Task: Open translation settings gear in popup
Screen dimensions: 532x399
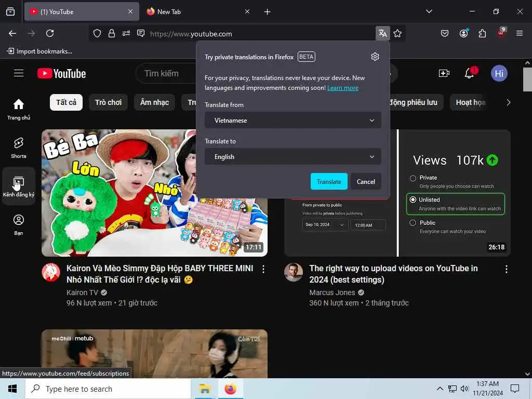Action: click(375, 57)
